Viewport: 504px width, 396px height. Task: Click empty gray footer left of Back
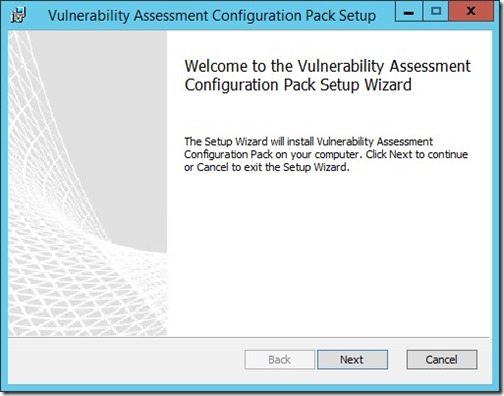pyautogui.click(x=127, y=360)
